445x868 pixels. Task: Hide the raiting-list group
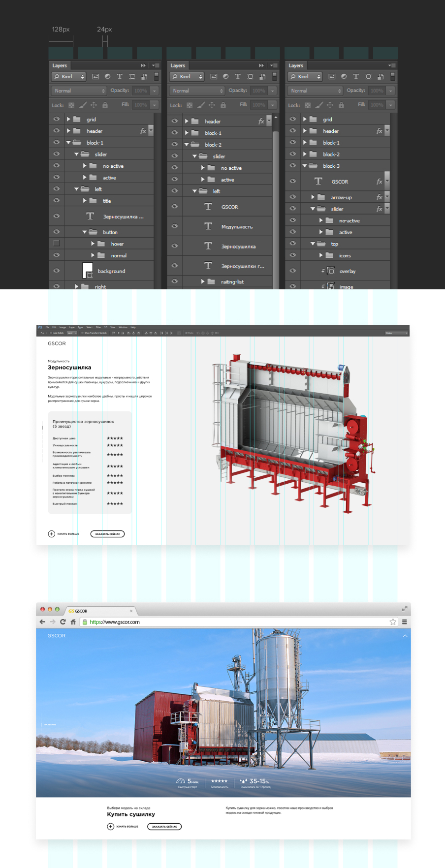click(175, 281)
